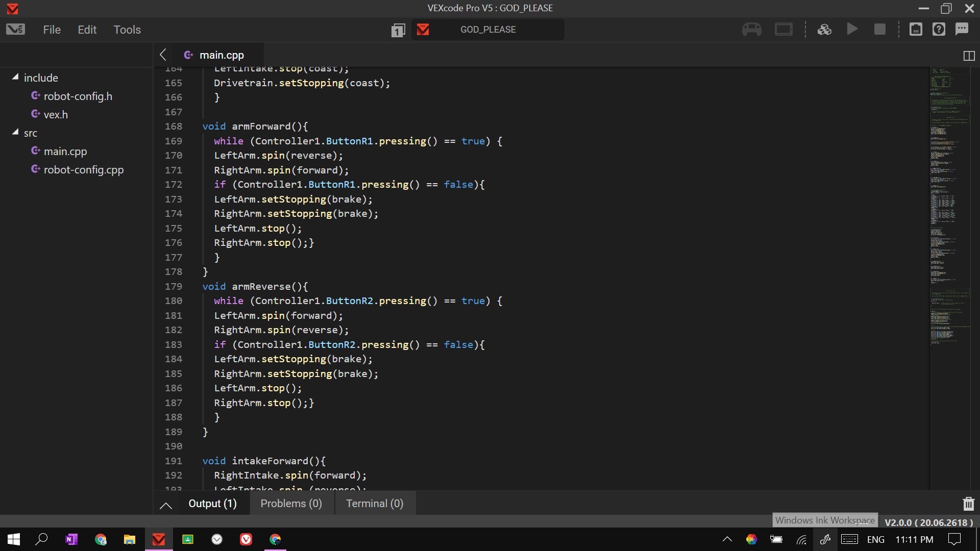Open the Brain/Device manager icon
980x551 pixels.
click(783, 30)
